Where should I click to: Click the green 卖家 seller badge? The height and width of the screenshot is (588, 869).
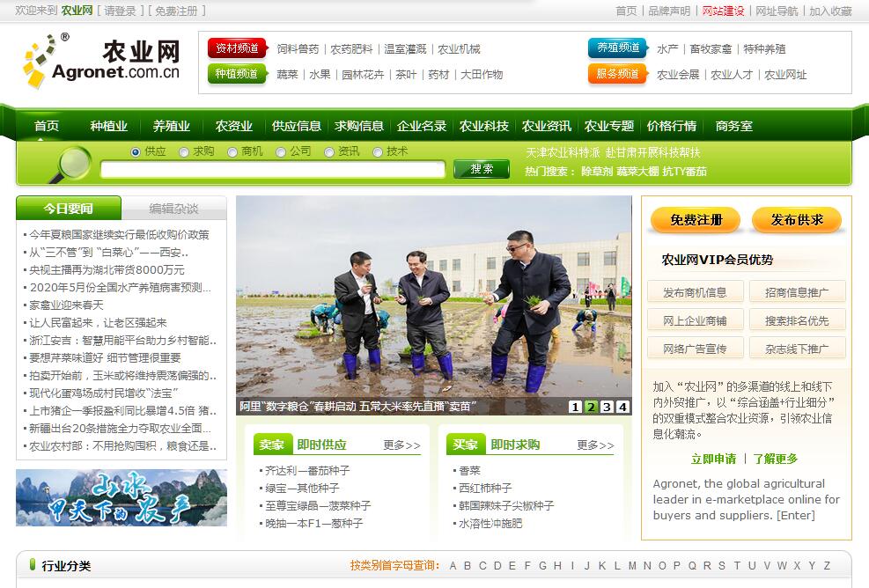click(271, 445)
